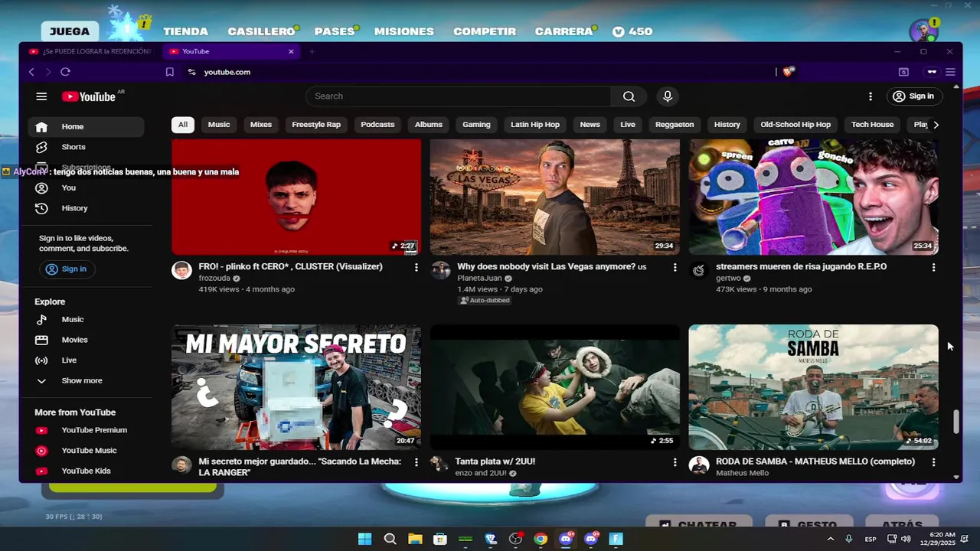Open options menu for FRO! plinko video
This screenshot has height=551, width=980.
click(416, 267)
